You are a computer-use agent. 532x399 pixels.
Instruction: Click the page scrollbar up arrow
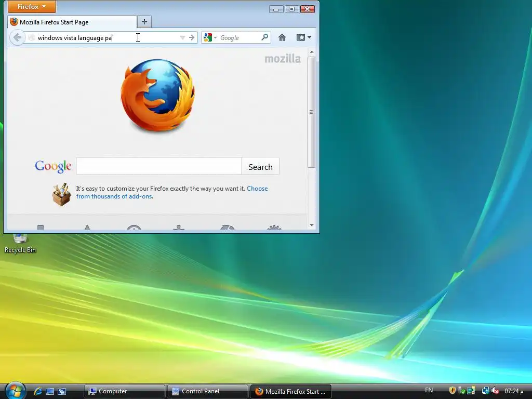pos(312,52)
